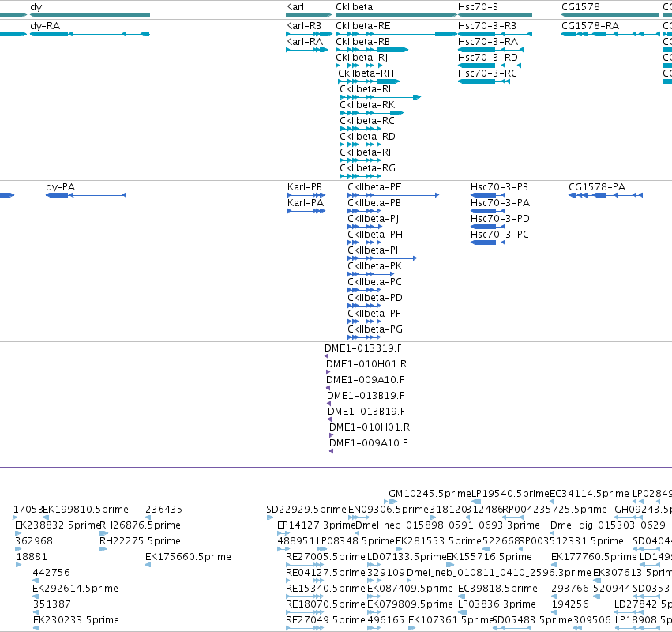This screenshot has height=632, width=672.
Task: Open EST EK175660.5prime
Action: click(188, 558)
